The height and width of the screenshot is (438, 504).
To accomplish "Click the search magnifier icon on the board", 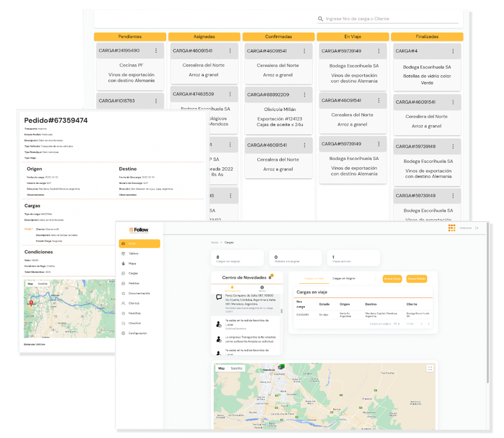I will pyautogui.click(x=320, y=19).
